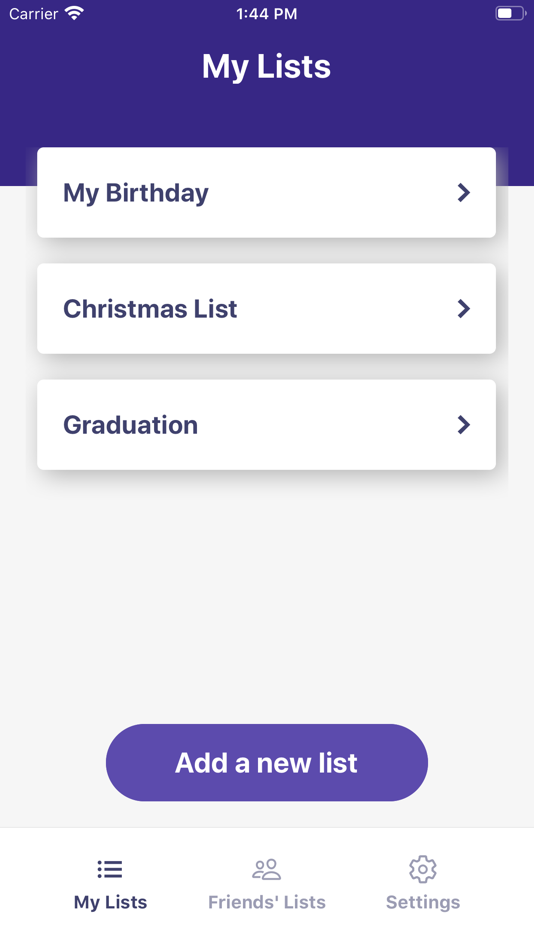
Task: Open the My Birthday list
Action: (266, 193)
